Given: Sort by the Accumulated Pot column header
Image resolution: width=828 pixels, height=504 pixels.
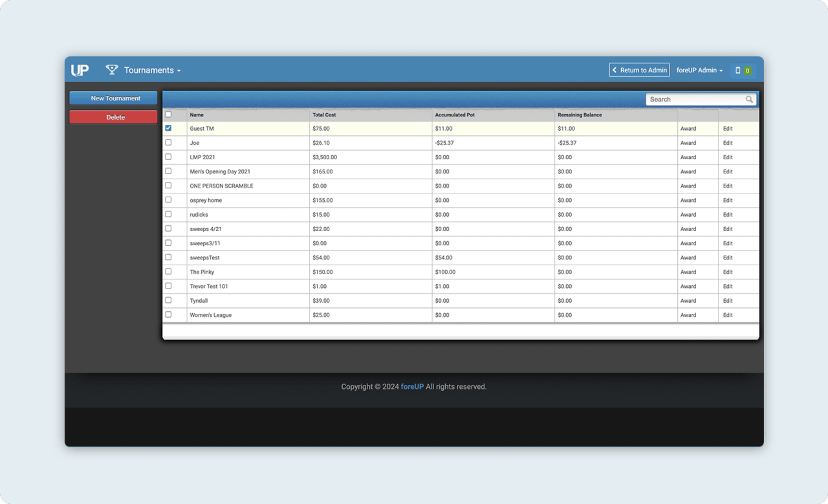Looking at the screenshot, I should click(x=455, y=115).
